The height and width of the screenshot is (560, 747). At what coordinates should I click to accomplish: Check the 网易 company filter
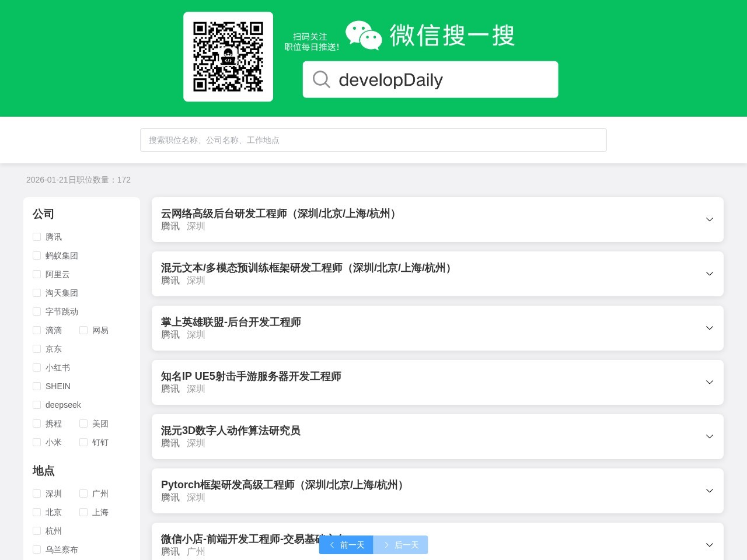pyautogui.click(x=83, y=330)
